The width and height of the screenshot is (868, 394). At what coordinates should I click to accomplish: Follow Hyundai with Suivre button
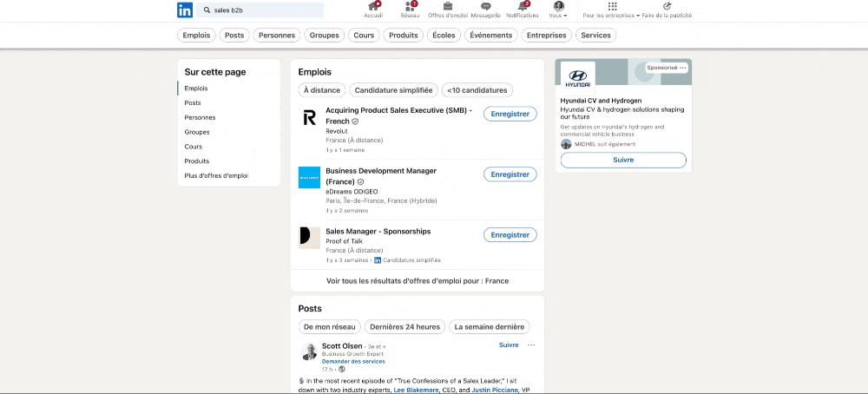[623, 160]
